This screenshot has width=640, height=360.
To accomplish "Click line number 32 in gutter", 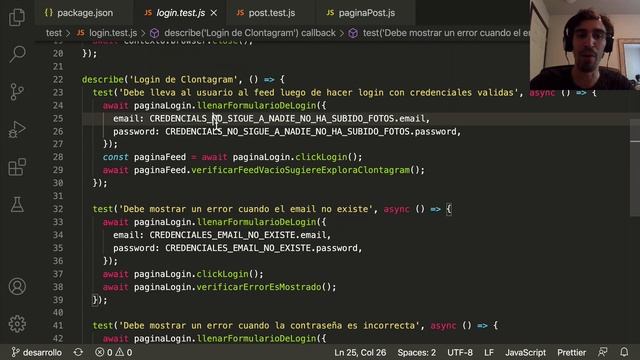I will [x=58, y=209].
